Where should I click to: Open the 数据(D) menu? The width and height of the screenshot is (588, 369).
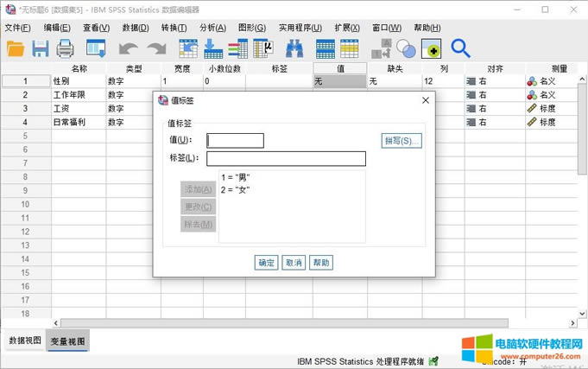[136, 28]
